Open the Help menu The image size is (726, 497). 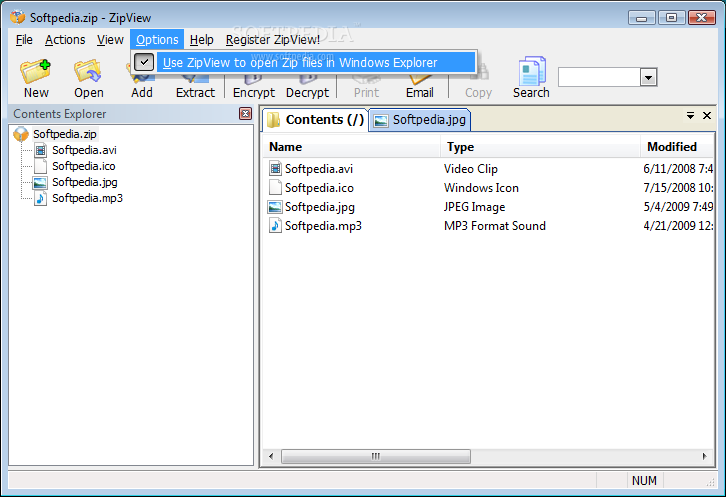201,40
